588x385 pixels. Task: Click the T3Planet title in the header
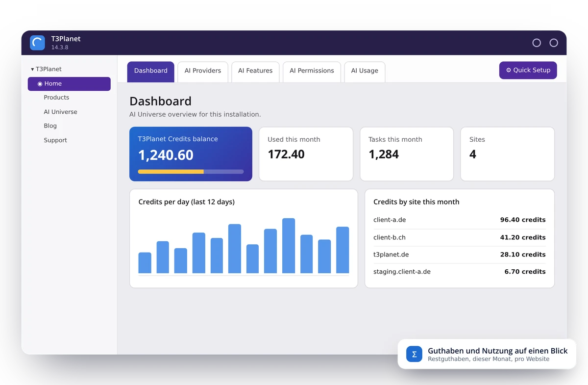pos(66,39)
